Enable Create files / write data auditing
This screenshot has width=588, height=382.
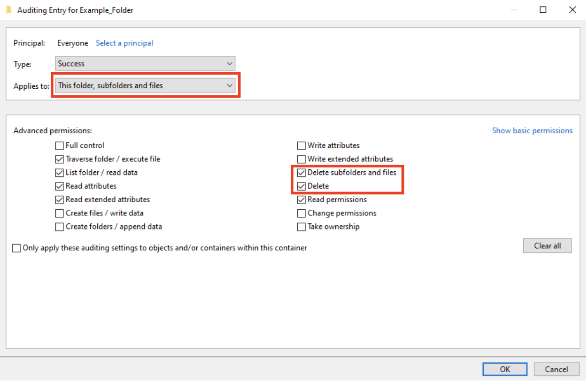coord(59,213)
